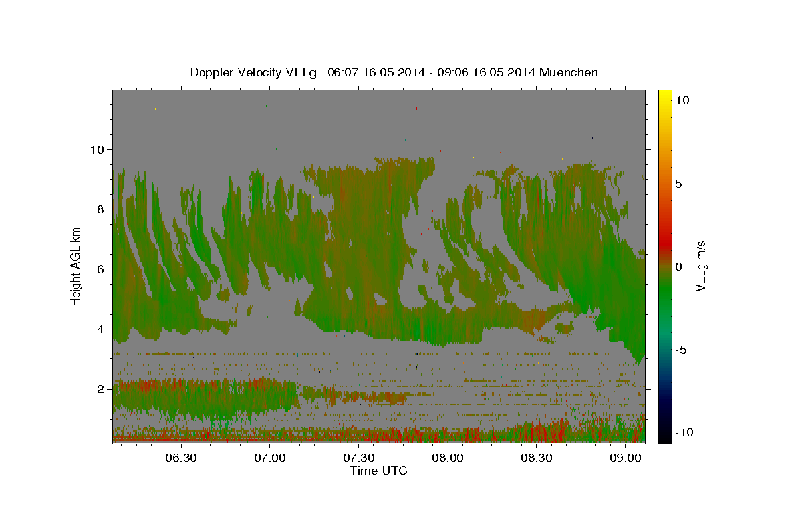Viewport: 798px width, 532px height.
Task: Click the "Muenchen" location in the title
Action: [x=569, y=72]
